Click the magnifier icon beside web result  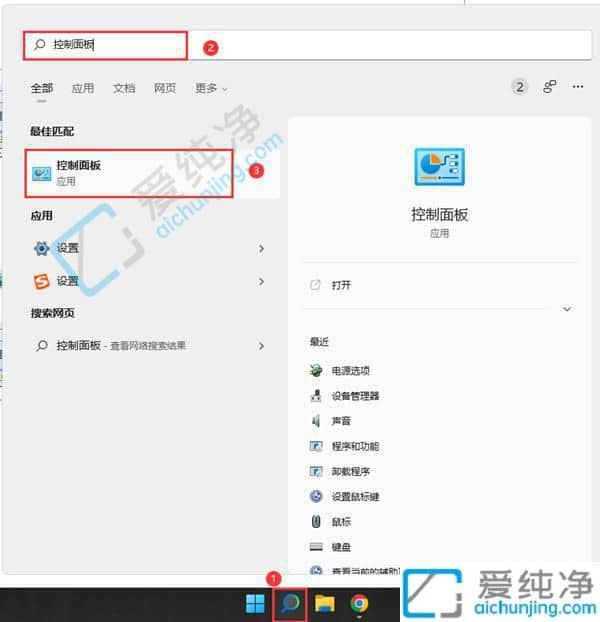pyautogui.click(x=42, y=346)
